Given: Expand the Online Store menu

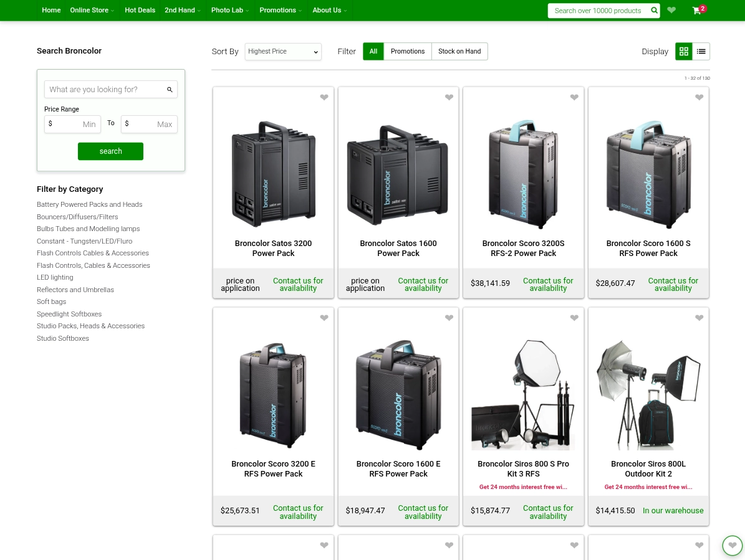Looking at the screenshot, I should point(92,10).
